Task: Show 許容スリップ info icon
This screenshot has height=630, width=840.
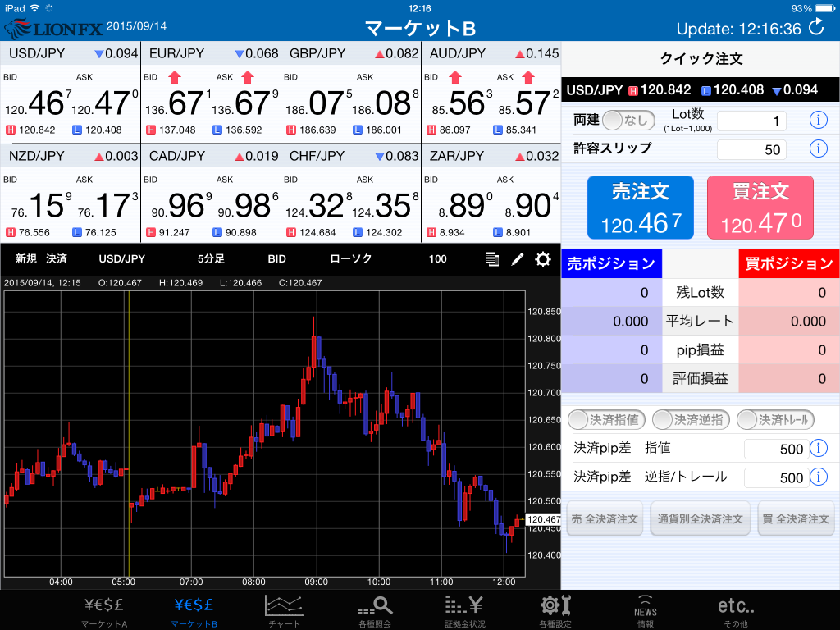Action: 818,148
